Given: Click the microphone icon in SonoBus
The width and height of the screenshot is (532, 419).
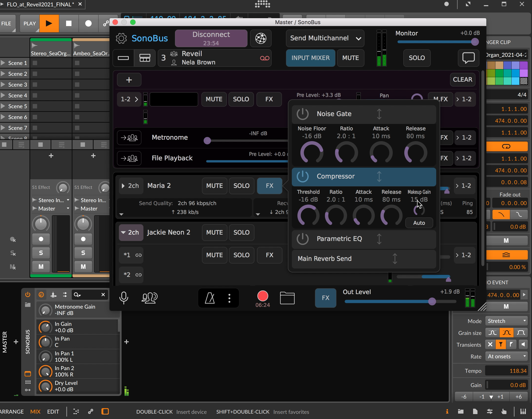Looking at the screenshot, I should (124, 298).
